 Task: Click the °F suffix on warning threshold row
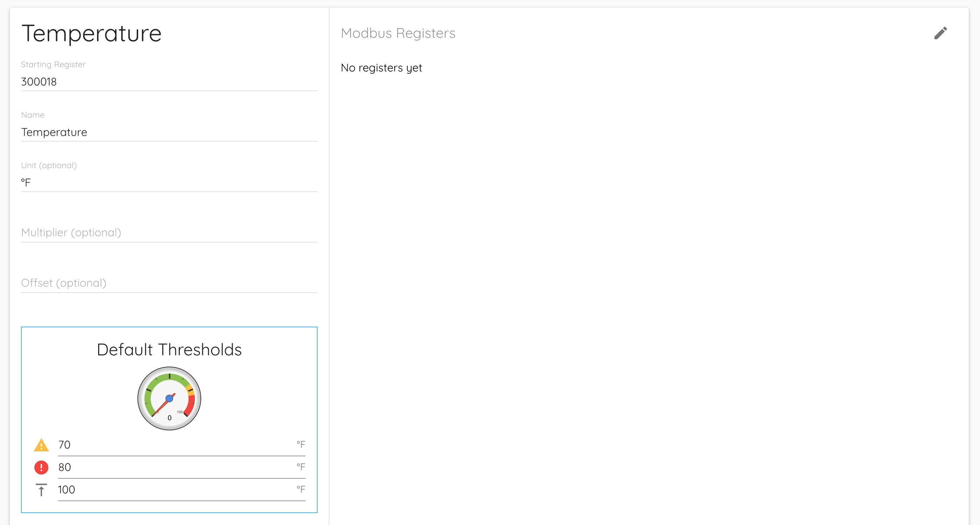[300, 444]
